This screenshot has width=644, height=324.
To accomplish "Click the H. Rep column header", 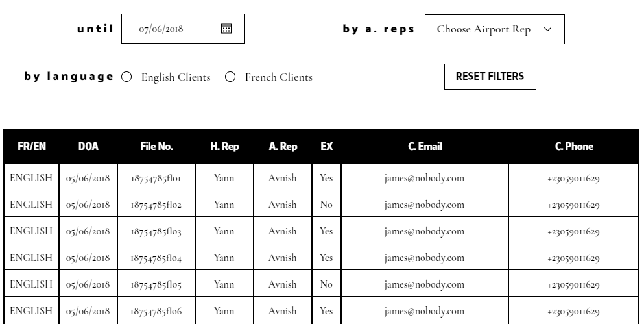I will point(224,147).
